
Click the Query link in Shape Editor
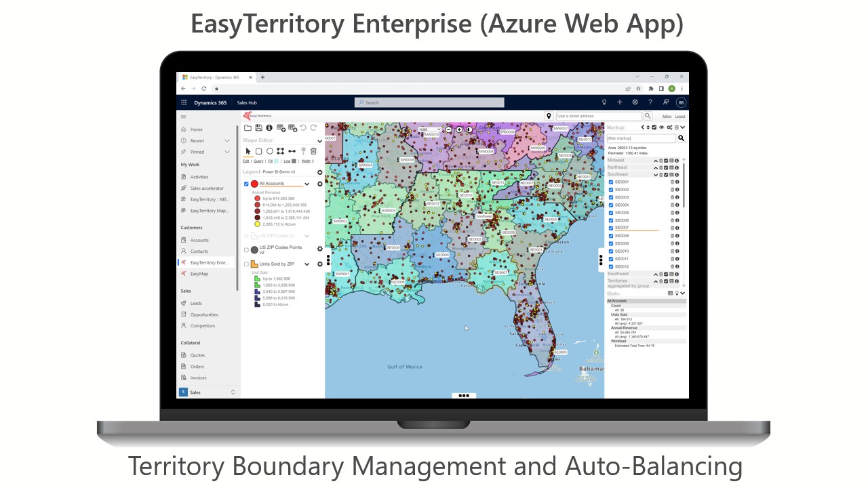tap(258, 161)
